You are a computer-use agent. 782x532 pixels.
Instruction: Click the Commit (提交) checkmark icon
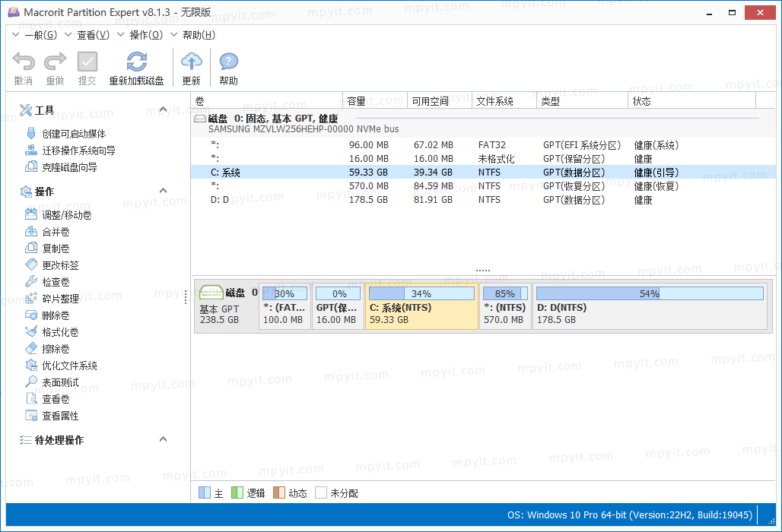coord(87,62)
